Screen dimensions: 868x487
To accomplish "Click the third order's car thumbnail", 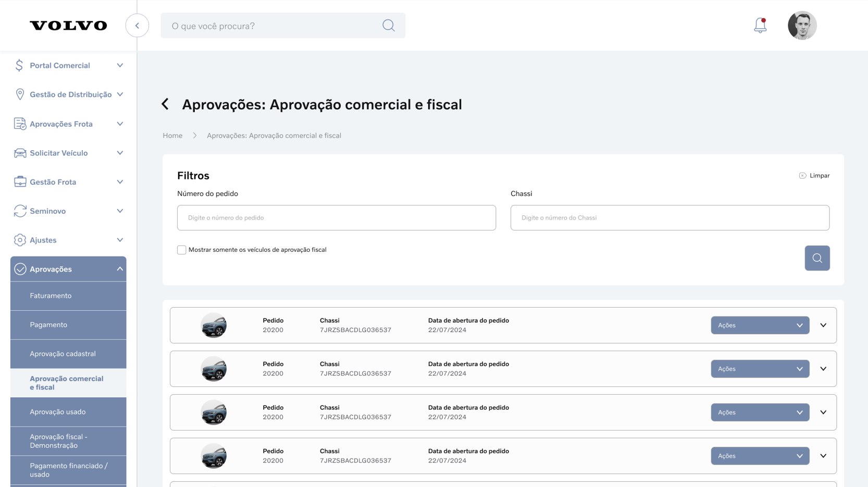I will [214, 412].
